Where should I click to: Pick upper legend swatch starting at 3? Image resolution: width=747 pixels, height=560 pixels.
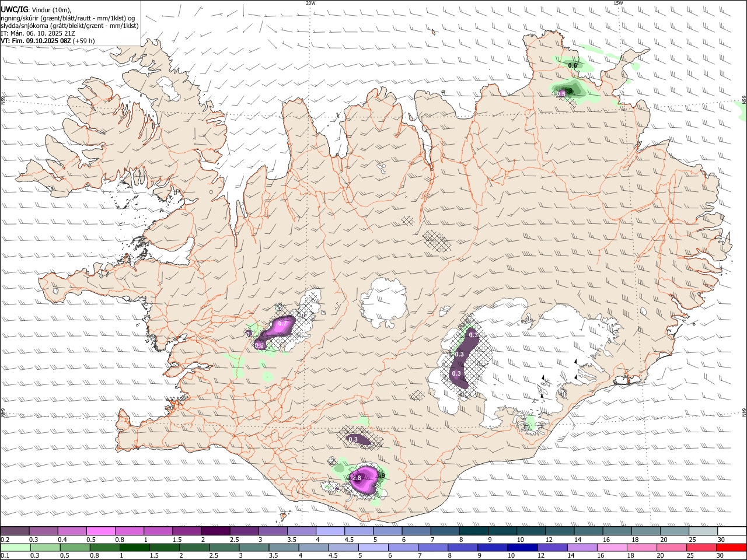click(x=273, y=531)
